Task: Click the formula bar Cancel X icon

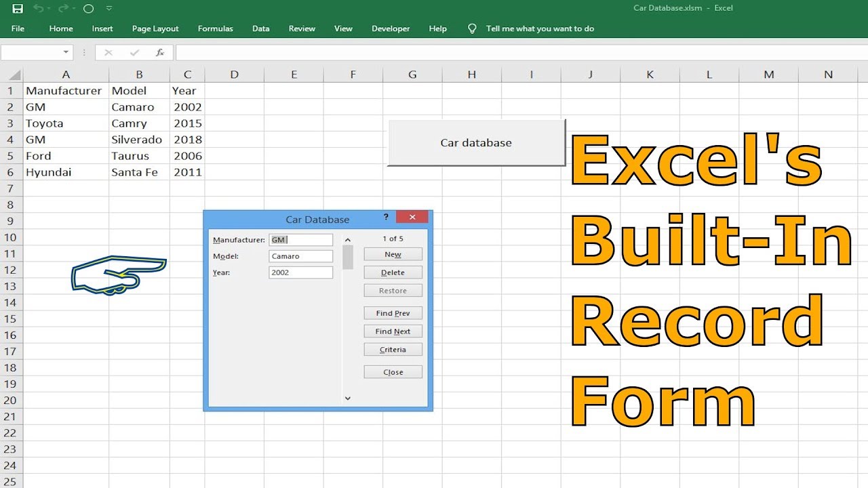Action: (108, 52)
